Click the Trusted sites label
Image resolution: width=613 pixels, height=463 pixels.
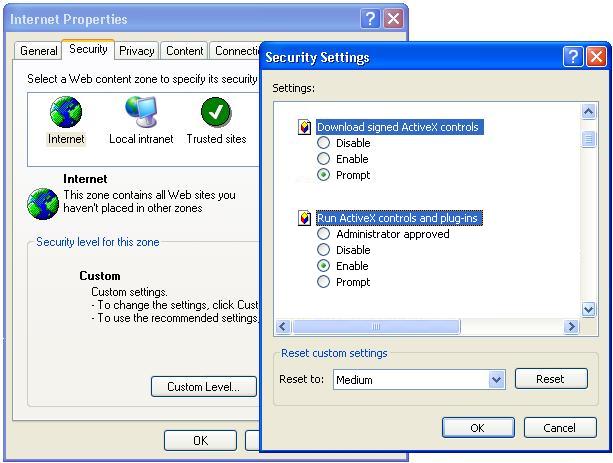[216, 139]
